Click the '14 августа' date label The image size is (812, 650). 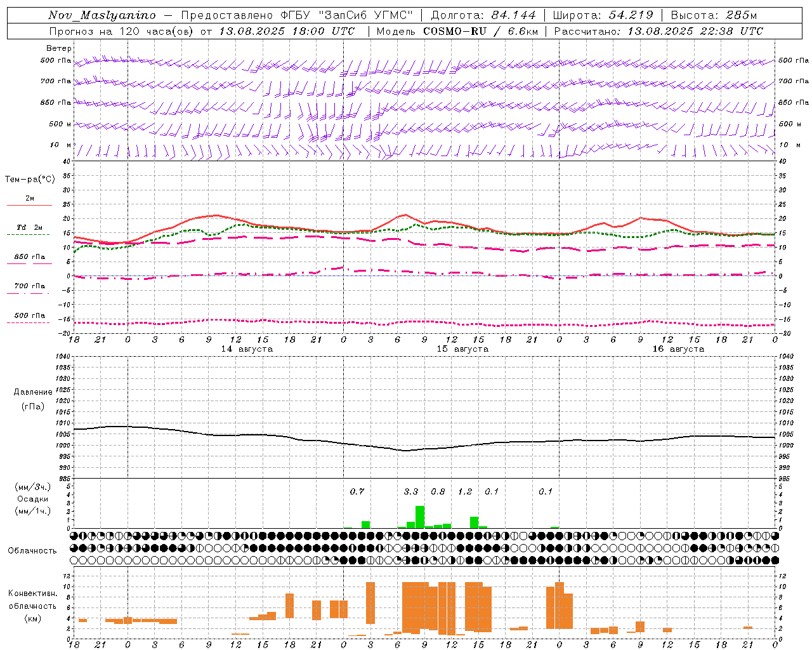[247, 349]
